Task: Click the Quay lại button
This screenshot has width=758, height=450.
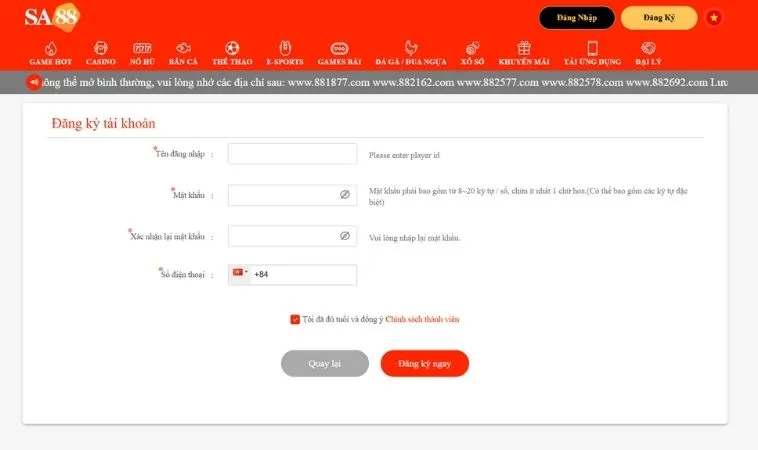Action: click(x=325, y=363)
